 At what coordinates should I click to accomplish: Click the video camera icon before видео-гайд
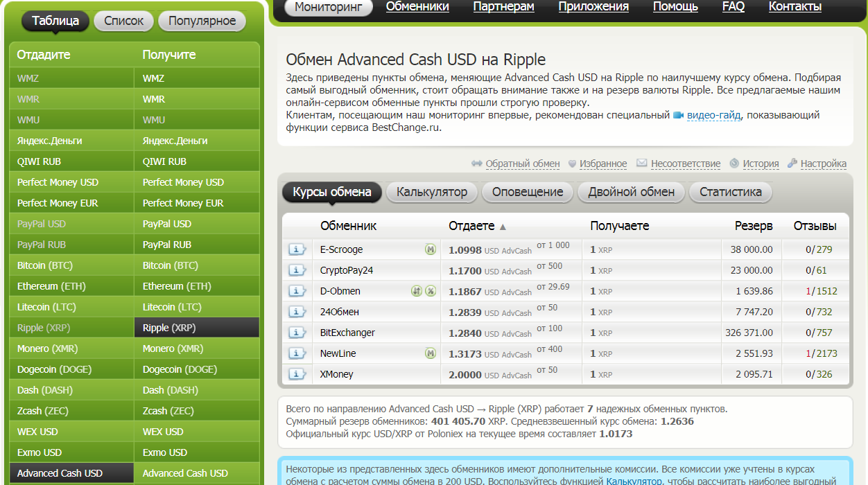click(679, 115)
